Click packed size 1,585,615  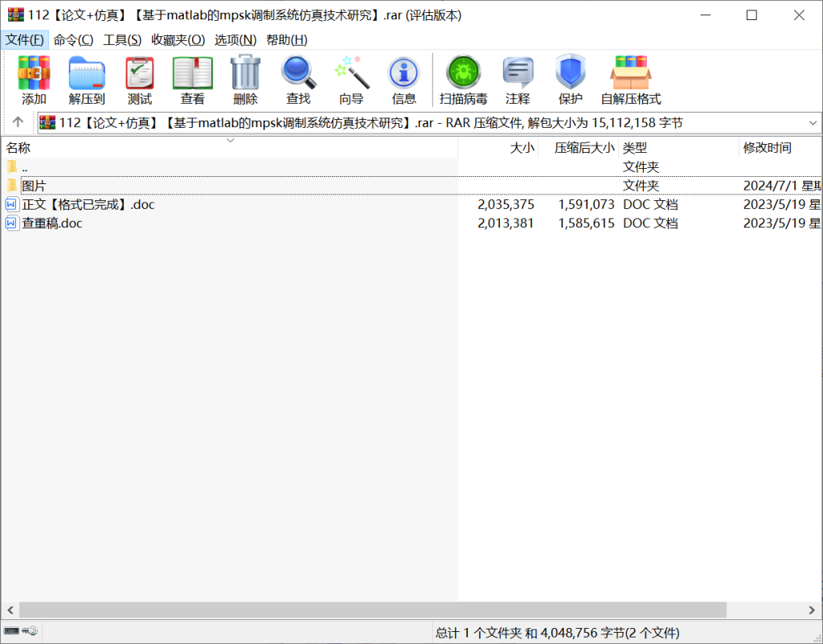(586, 223)
